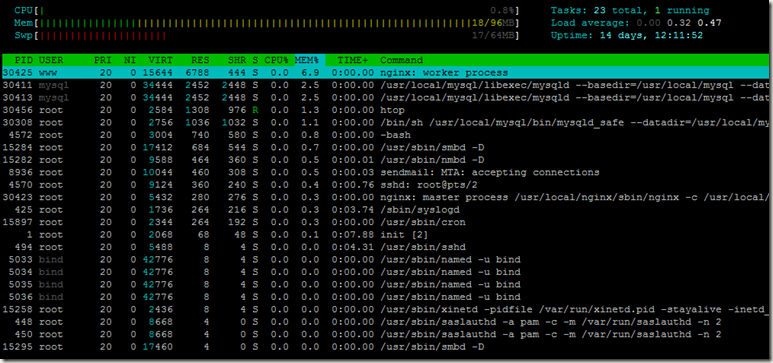Select smbd -D row with PID 15295
This screenshot has width=773, height=363.
click(386, 347)
